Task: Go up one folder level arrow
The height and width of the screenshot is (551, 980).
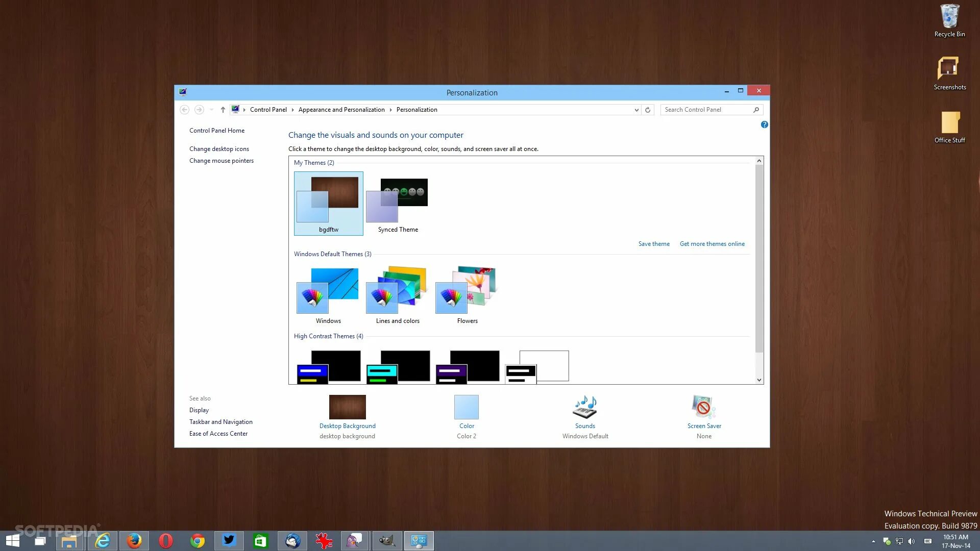Action: tap(223, 110)
